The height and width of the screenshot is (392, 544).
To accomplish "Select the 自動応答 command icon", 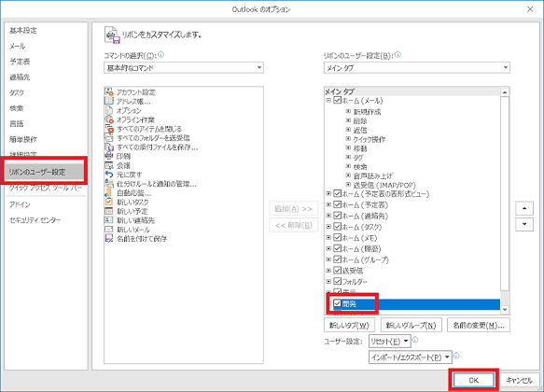I will click(109, 193).
